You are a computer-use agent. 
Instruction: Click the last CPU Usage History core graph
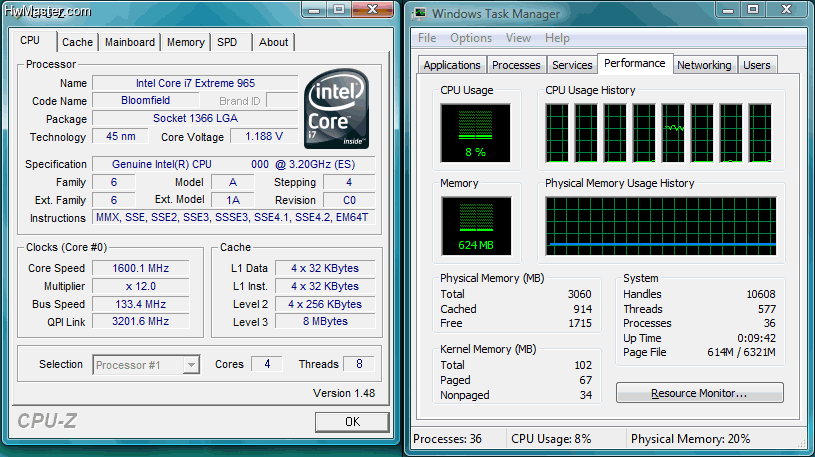coord(760,133)
